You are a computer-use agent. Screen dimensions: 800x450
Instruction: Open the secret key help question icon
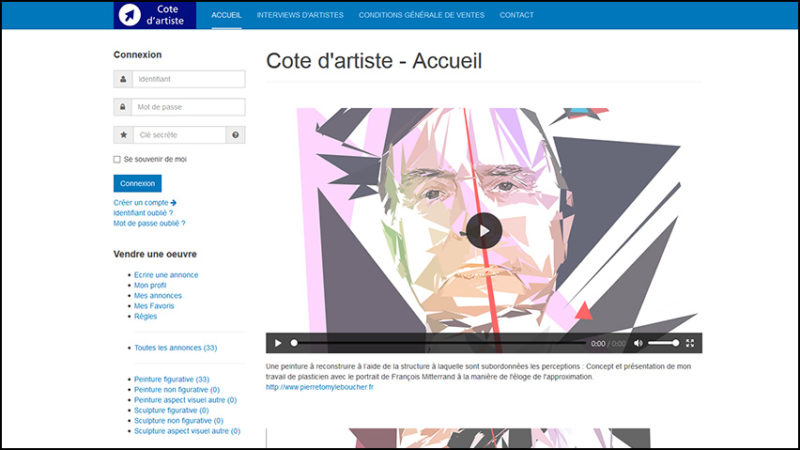(235, 135)
